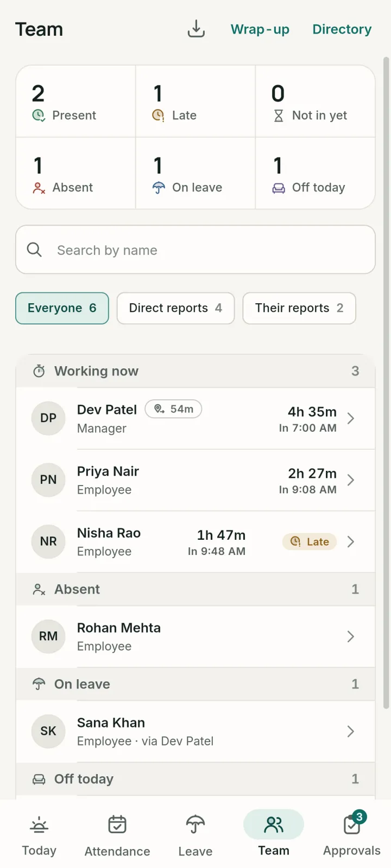
Task: Open the Off today summary card
Action: coord(316,173)
